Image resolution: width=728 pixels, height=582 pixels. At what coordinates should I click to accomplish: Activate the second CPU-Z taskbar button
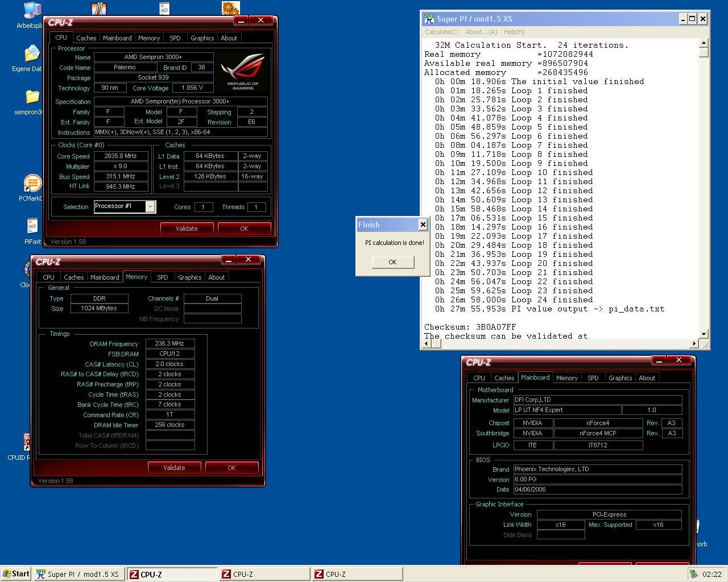[x=264, y=574]
